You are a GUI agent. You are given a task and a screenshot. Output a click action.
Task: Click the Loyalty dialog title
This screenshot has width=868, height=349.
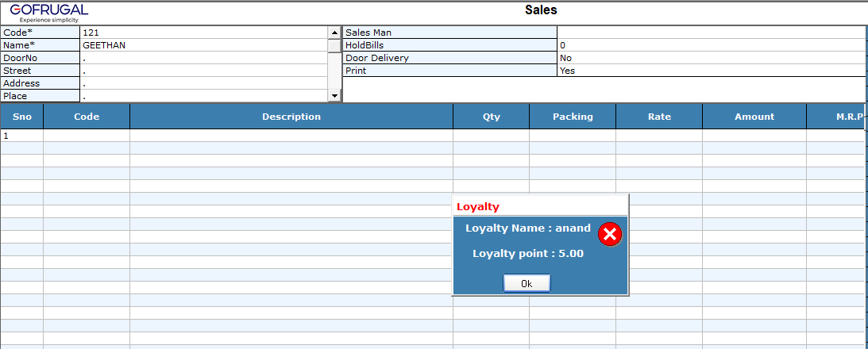point(478,207)
